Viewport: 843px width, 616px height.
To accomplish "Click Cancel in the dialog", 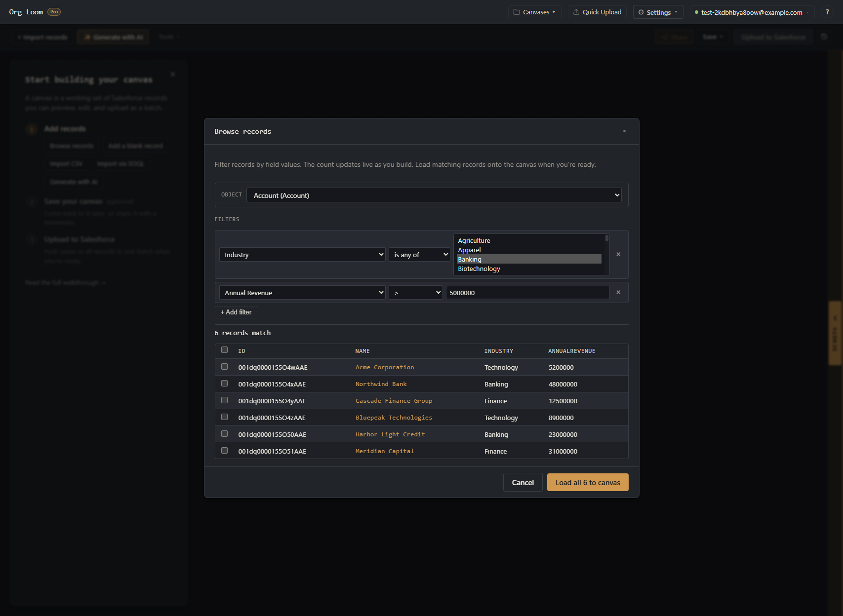I will (x=523, y=482).
